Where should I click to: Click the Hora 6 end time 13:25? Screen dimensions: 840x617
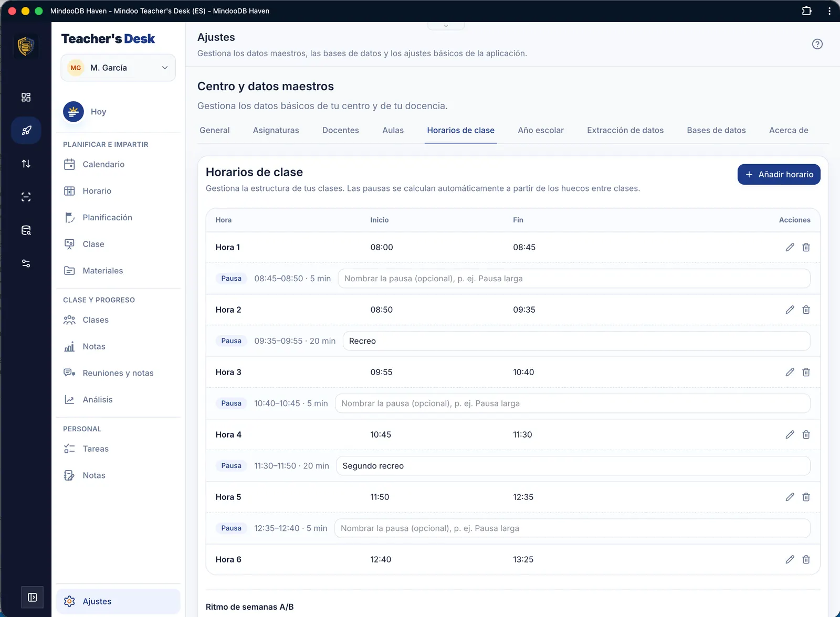(x=523, y=559)
